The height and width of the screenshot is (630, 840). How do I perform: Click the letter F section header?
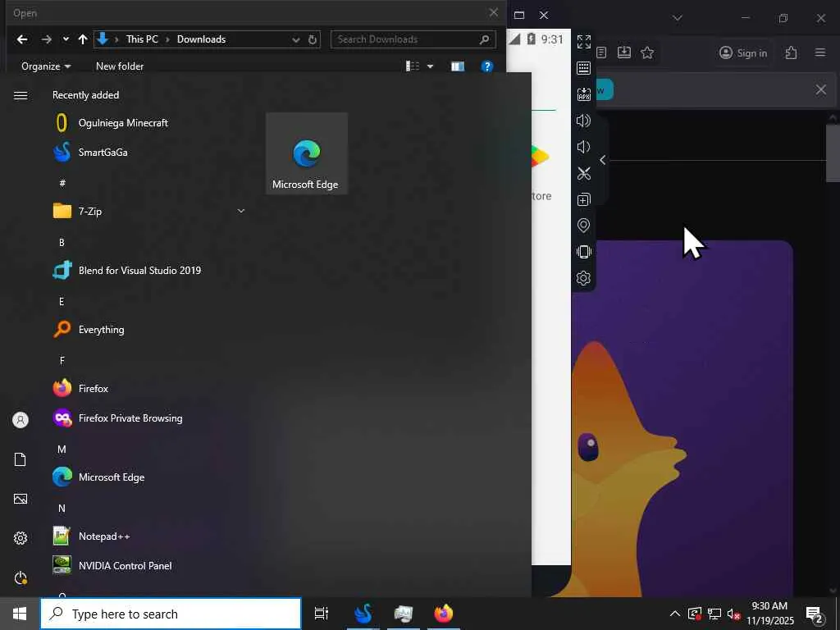(x=62, y=361)
